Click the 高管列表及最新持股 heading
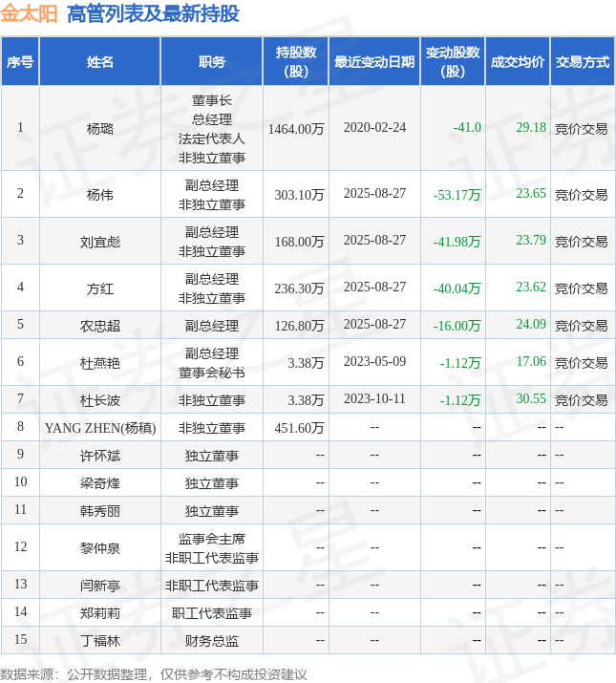The width and height of the screenshot is (616, 683). tap(153, 14)
